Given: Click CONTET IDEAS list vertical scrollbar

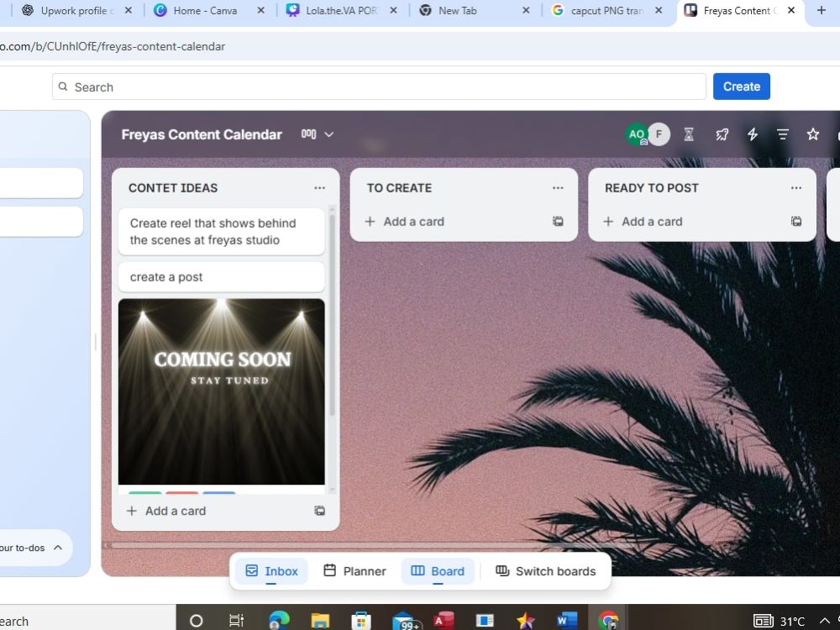Looking at the screenshot, I should [332, 316].
